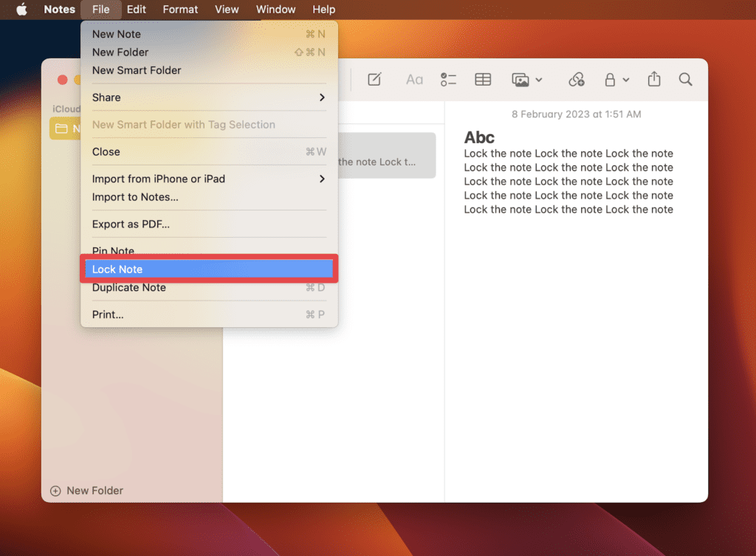Screen dimensions: 756x556
Task: Close the File menu in menu bar
Action: coord(100,9)
